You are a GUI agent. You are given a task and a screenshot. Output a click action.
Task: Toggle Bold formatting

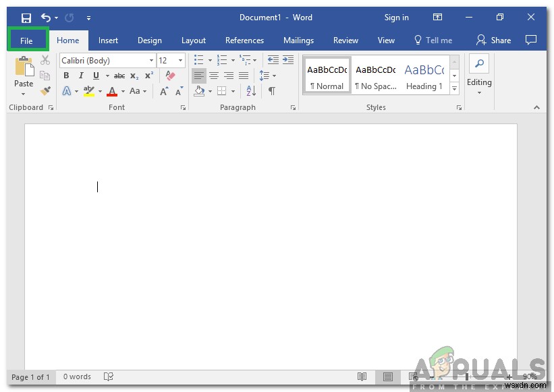click(66, 76)
